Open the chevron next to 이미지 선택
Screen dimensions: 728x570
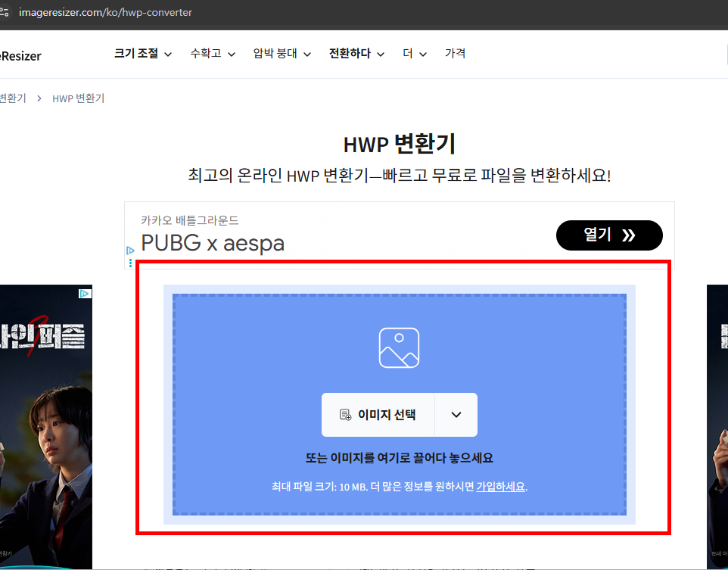(x=455, y=414)
